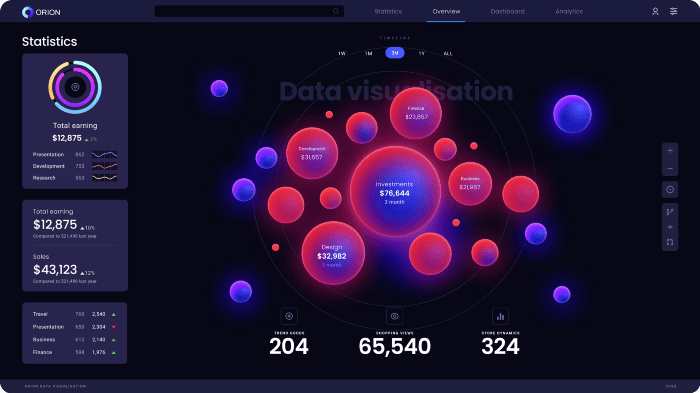Zoom in with the plus button
Image resolution: width=700 pixels, height=393 pixels.
670,151
